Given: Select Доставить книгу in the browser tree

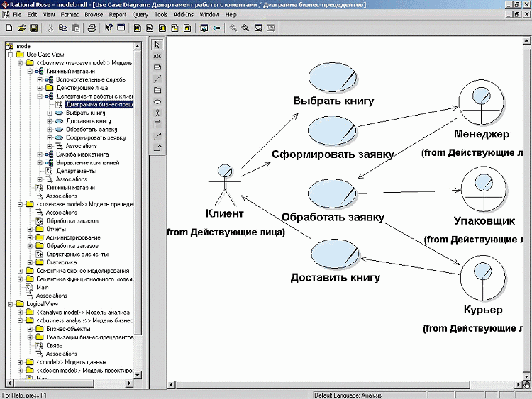Looking at the screenshot, I should pyautogui.click(x=89, y=121).
